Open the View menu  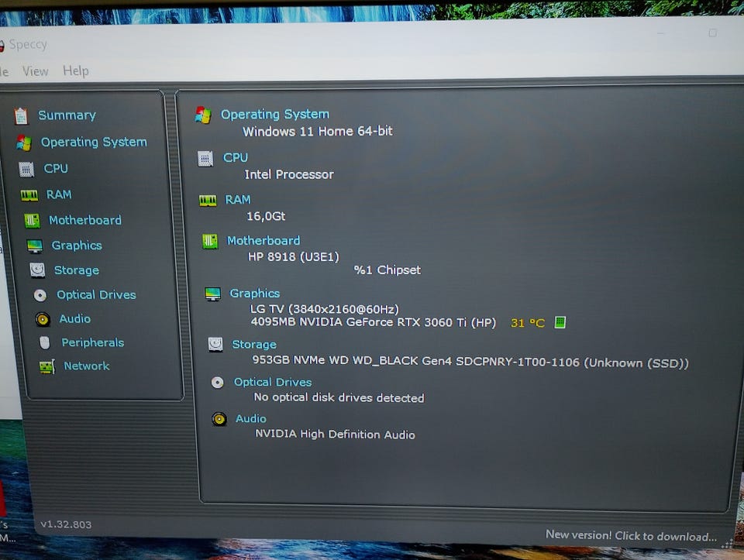pos(35,71)
